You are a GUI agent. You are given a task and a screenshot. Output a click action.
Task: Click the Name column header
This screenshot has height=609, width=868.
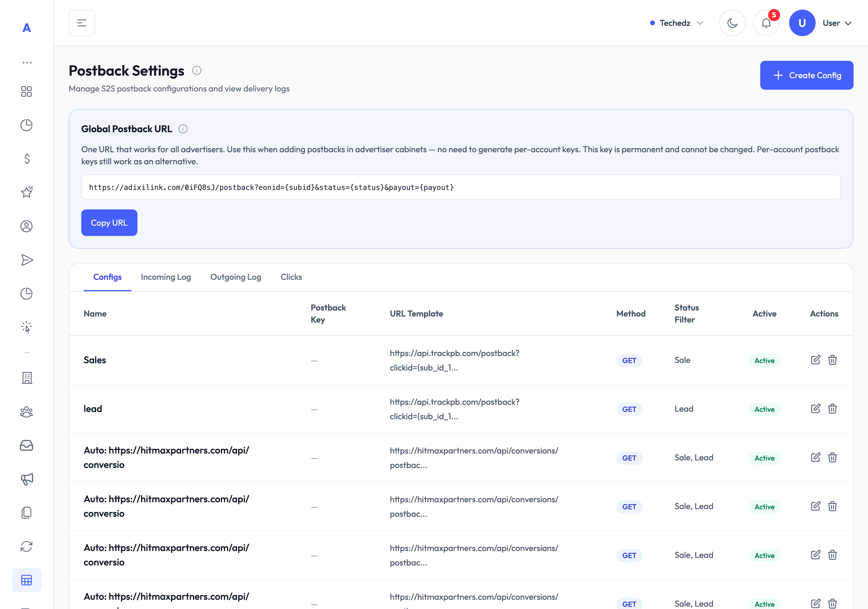95,313
